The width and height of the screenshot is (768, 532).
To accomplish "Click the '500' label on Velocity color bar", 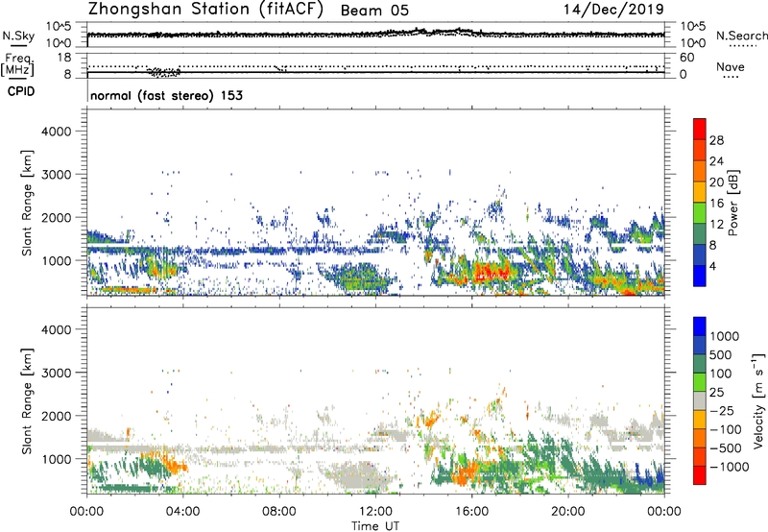I will [x=721, y=354].
